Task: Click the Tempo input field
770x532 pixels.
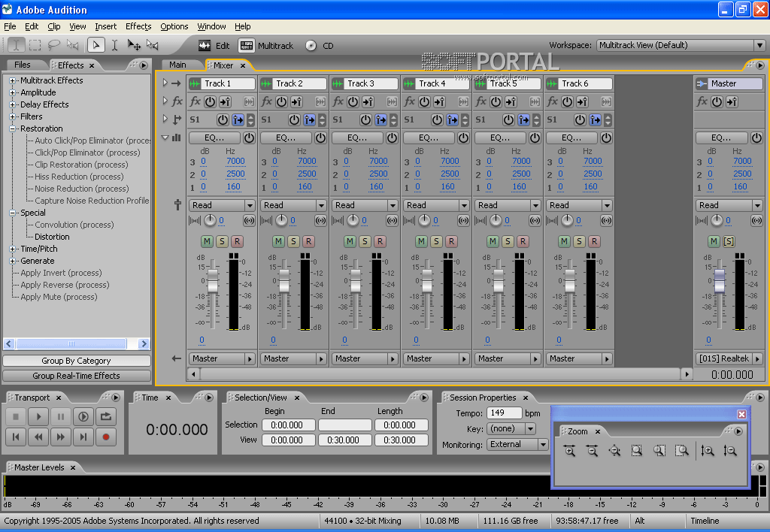Action: (x=504, y=413)
